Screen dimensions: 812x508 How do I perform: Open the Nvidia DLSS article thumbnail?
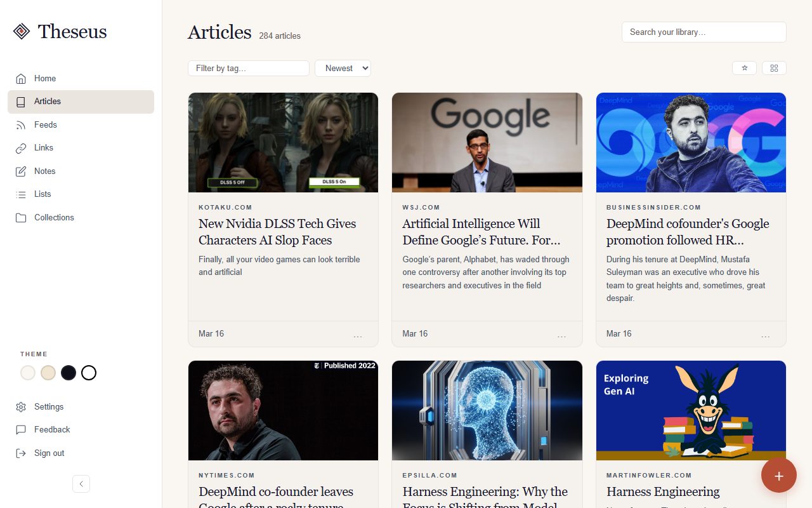[284, 143]
